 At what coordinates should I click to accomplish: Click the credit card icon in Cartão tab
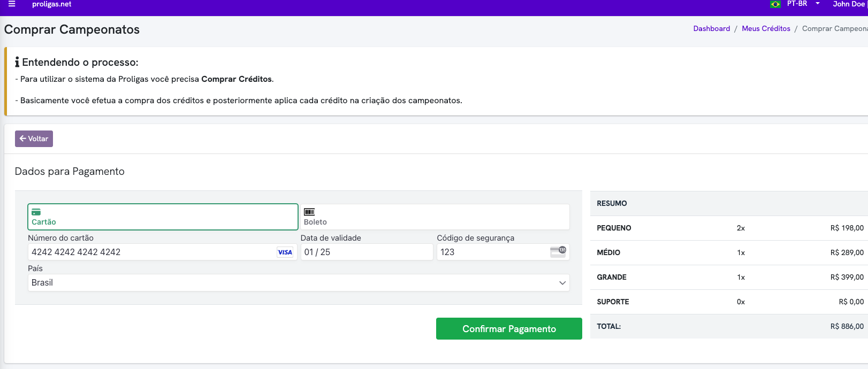[x=36, y=212]
